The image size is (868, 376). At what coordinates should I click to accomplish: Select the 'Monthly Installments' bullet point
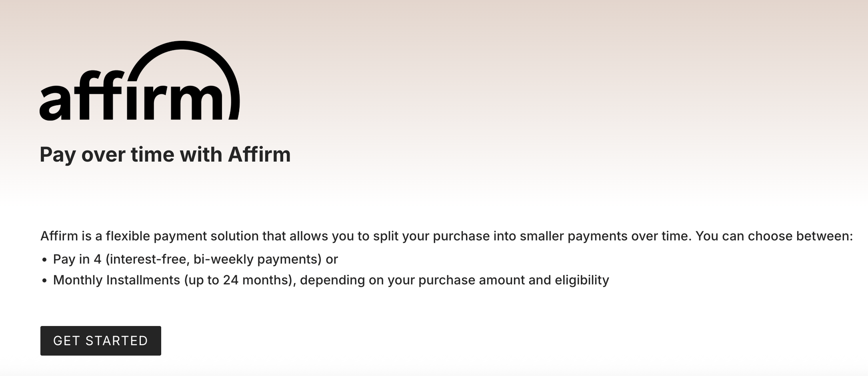pyautogui.click(x=331, y=280)
